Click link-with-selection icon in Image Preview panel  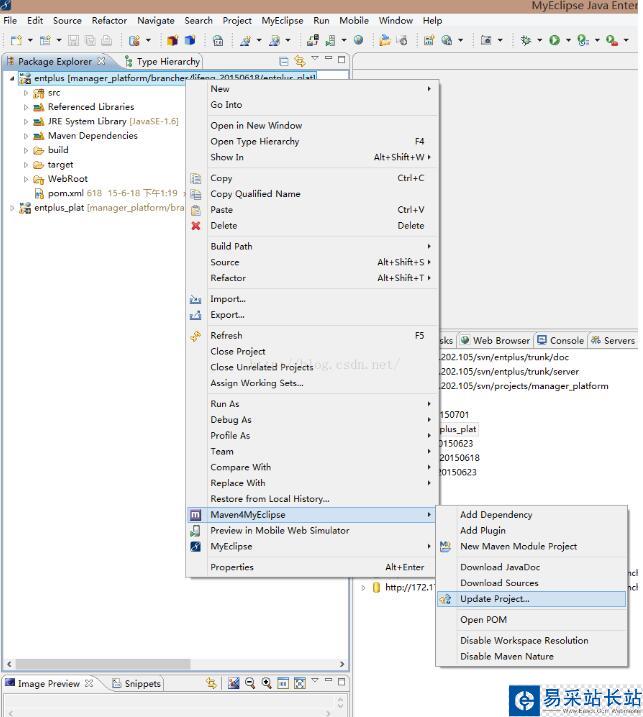tap(211, 683)
